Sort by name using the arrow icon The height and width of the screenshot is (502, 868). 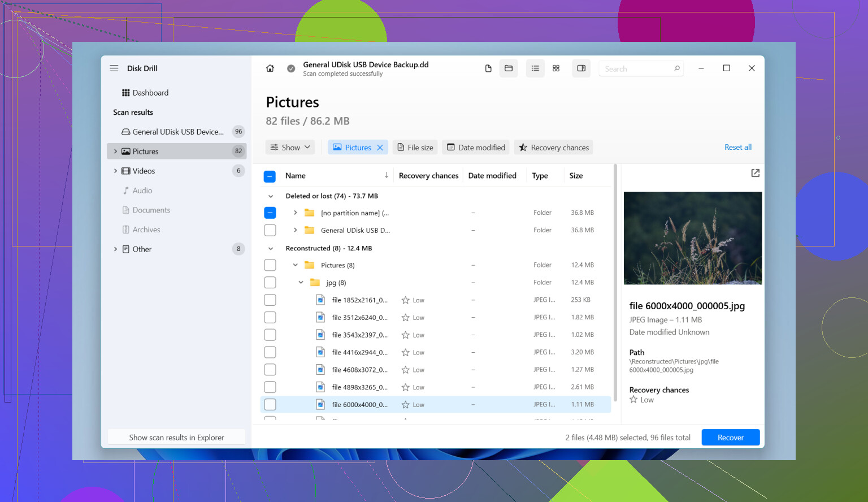coord(387,175)
